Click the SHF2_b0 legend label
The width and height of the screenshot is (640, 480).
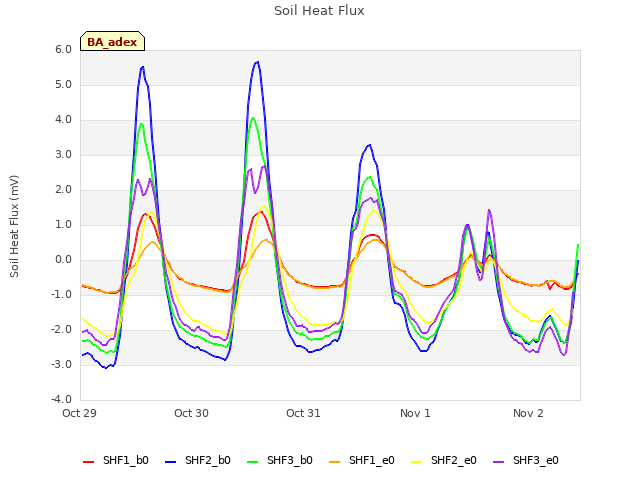pos(208,460)
